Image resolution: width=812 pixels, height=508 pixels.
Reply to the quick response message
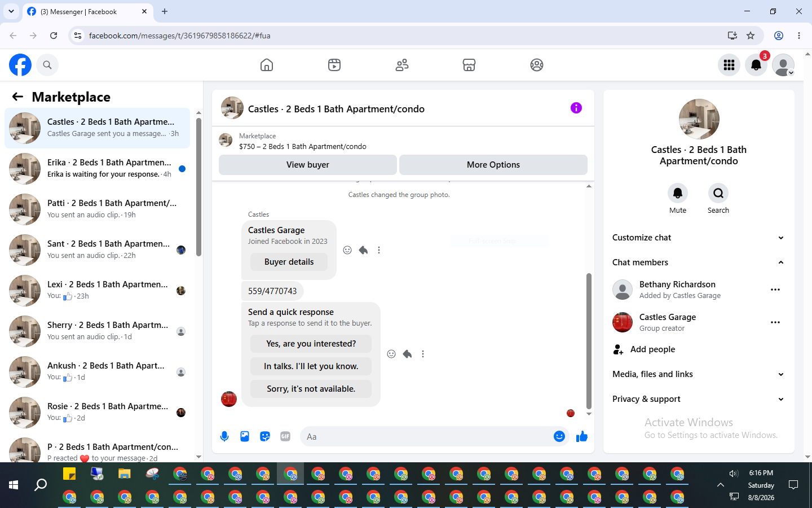coord(407,354)
